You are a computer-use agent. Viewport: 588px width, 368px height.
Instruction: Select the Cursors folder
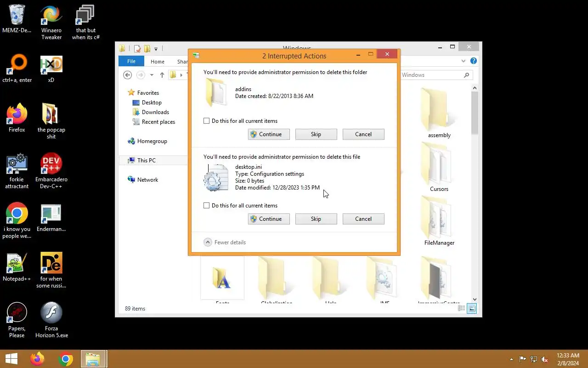pyautogui.click(x=439, y=167)
